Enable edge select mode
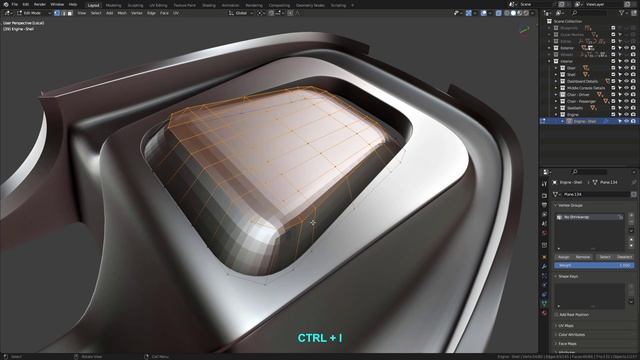The height and width of the screenshot is (360, 640). coord(63,13)
